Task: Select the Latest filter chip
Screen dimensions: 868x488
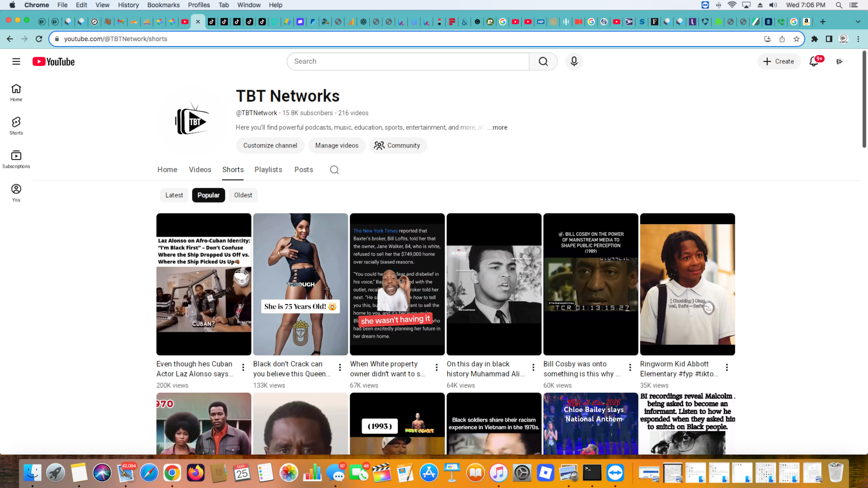Action: tap(174, 195)
